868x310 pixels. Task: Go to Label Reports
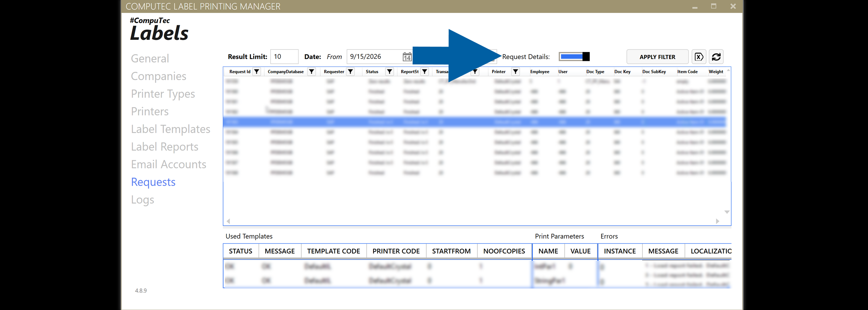pos(164,147)
